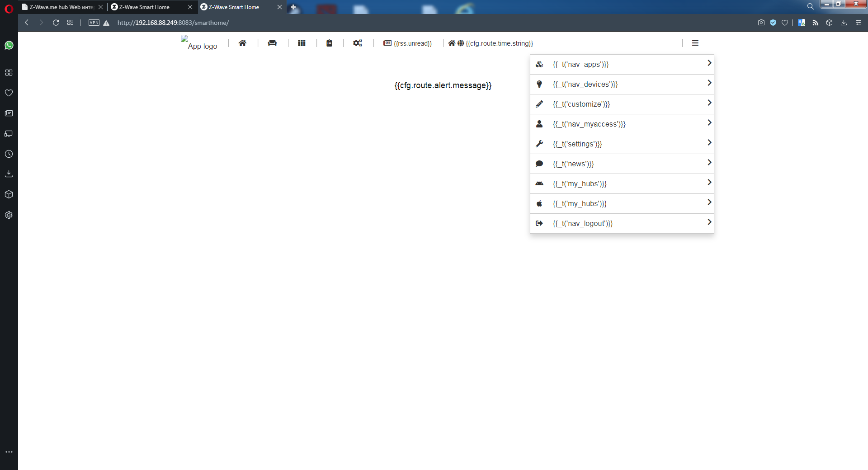Reload the page with the refresh button
868x470 pixels.
[x=56, y=23]
